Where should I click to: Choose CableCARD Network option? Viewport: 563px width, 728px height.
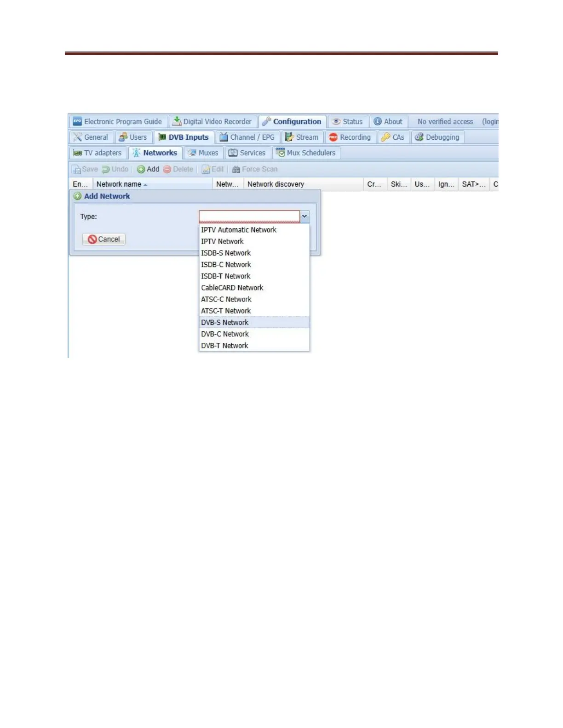click(254, 288)
